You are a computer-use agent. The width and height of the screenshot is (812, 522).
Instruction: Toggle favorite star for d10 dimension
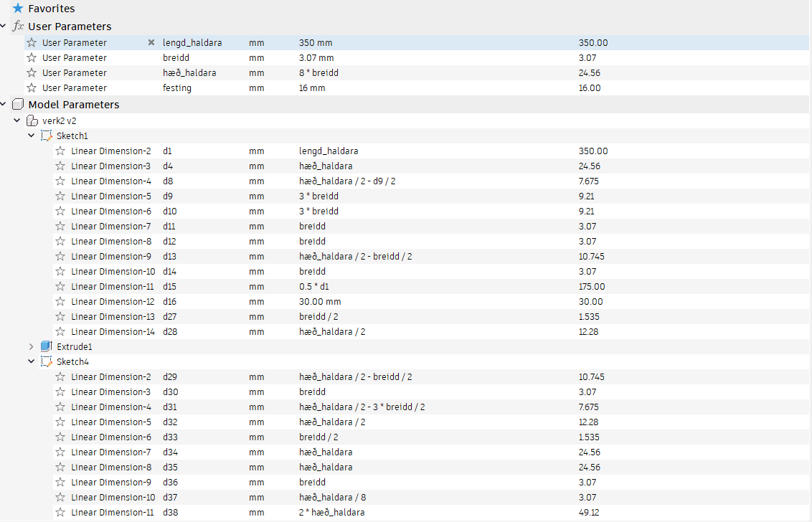coord(60,211)
